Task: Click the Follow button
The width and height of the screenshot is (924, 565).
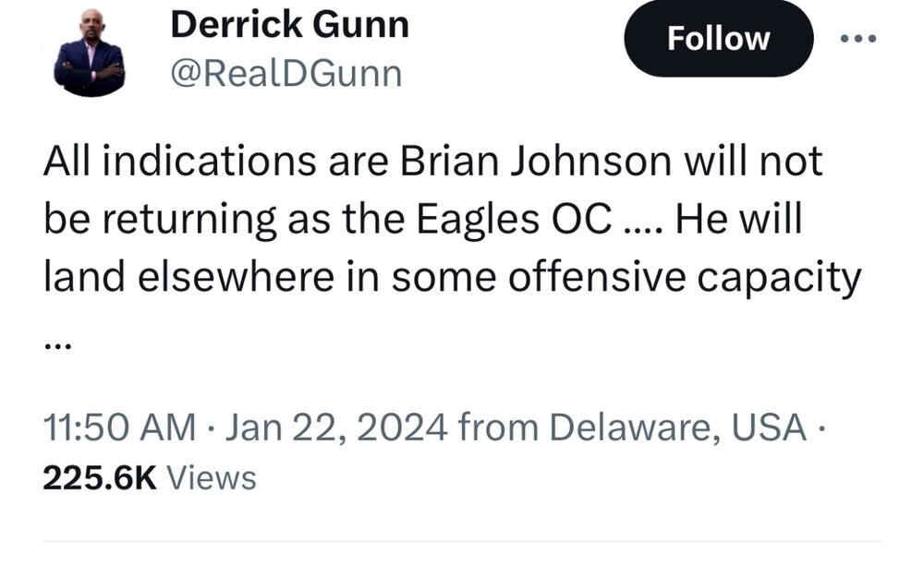Action: (x=718, y=39)
